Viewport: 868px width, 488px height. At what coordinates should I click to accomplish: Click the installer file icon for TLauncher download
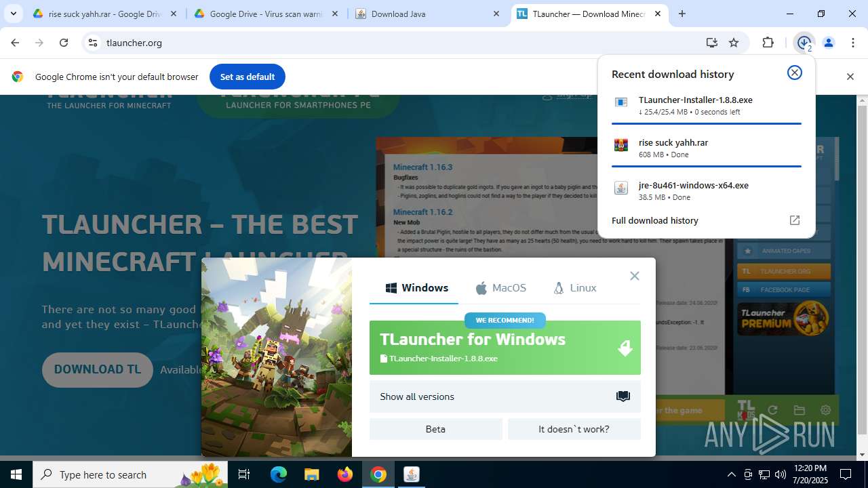pos(621,102)
